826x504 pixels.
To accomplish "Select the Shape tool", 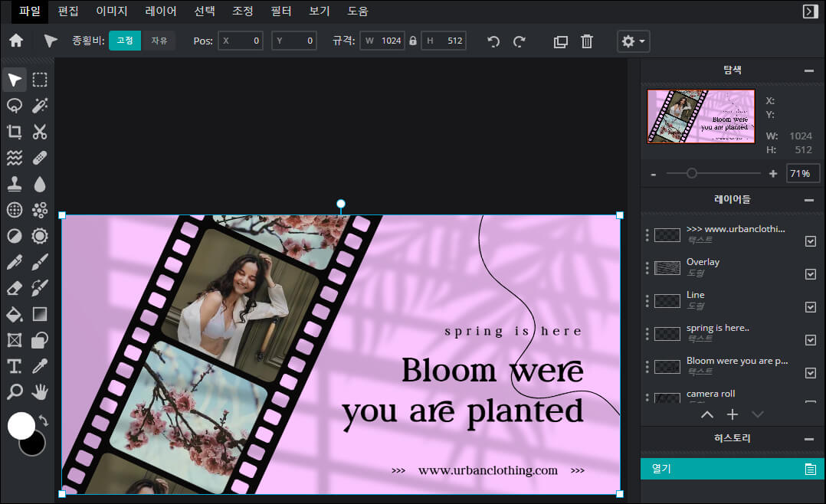I will (x=40, y=340).
